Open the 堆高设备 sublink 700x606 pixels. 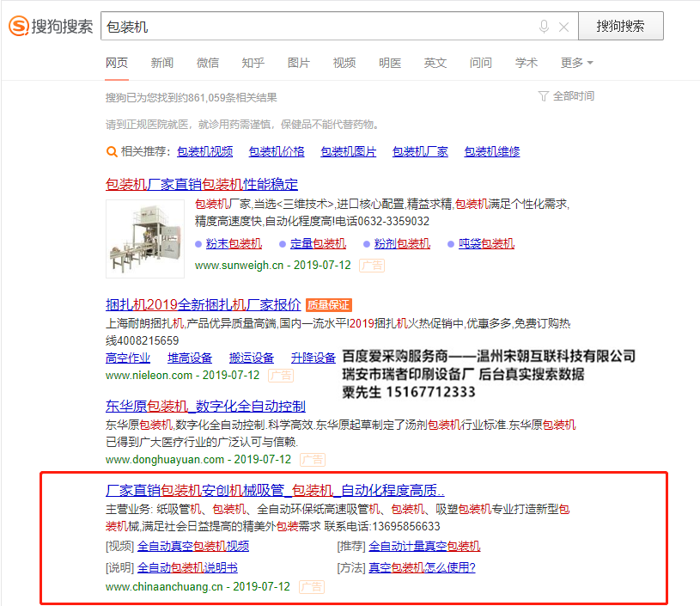pos(190,358)
